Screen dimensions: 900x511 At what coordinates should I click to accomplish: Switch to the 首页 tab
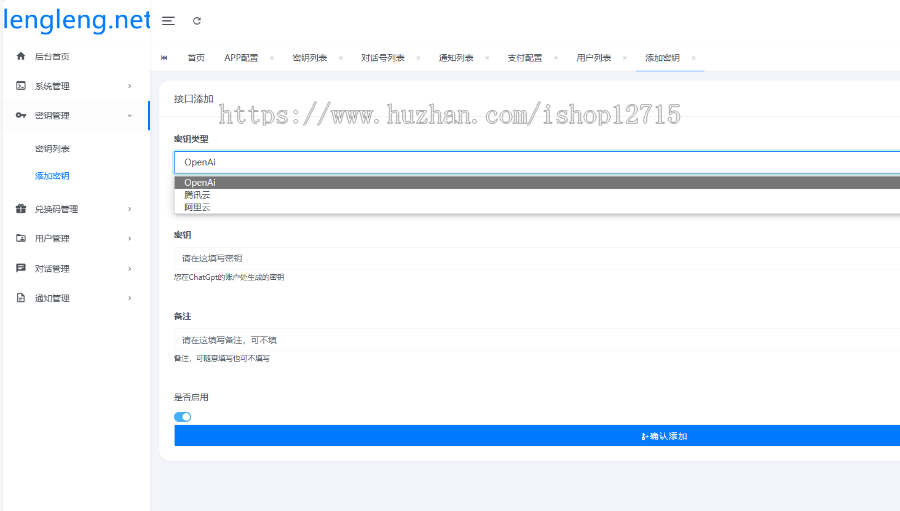pos(196,57)
